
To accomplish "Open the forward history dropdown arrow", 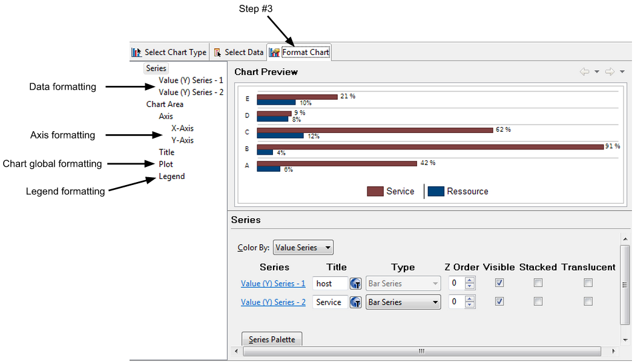I will 622,72.
